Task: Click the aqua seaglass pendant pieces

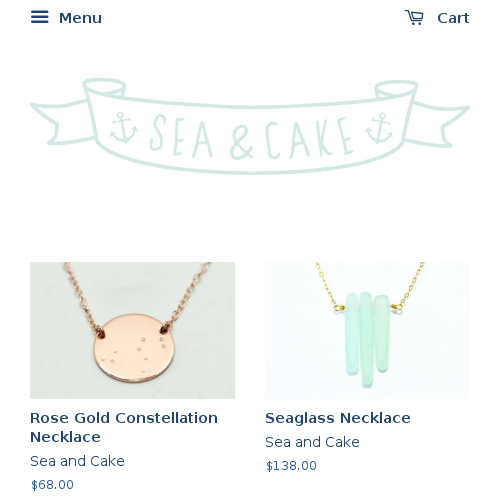Action: (x=367, y=339)
